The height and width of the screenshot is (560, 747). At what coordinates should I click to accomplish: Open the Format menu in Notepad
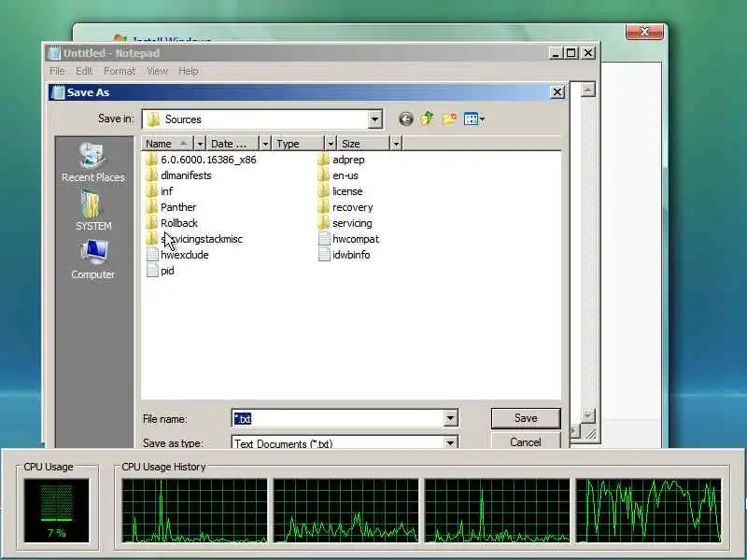[x=120, y=71]
